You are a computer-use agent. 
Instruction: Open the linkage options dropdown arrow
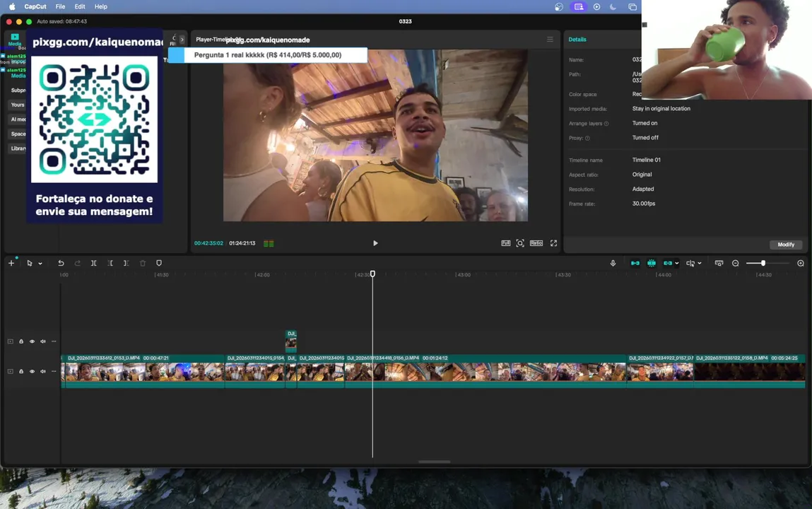pyautogui.click(x=676, y=264)
